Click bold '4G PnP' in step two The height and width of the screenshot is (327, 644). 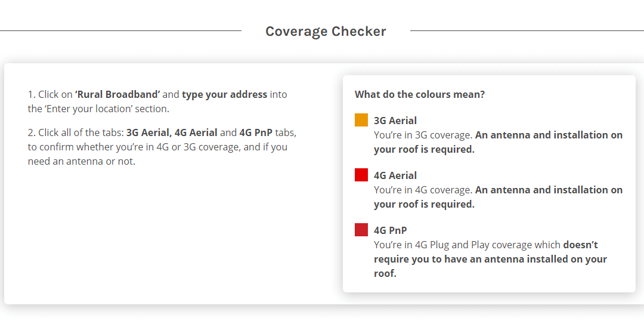256,132
